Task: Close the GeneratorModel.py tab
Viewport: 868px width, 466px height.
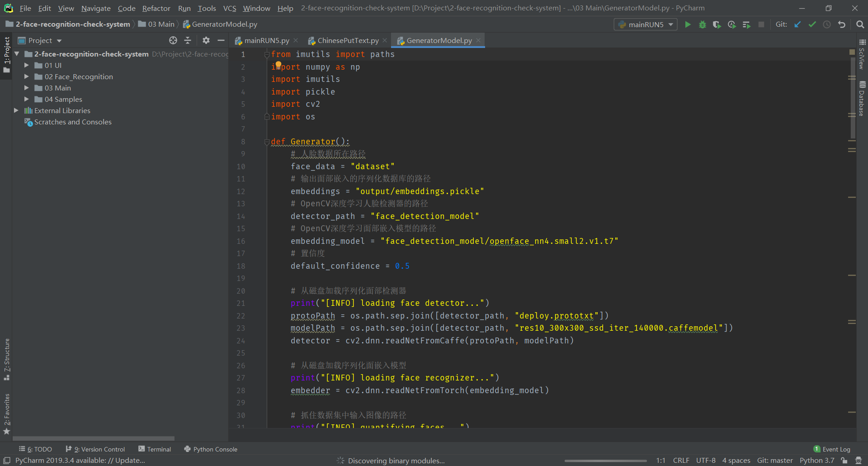Action: [x=478, y=40]
